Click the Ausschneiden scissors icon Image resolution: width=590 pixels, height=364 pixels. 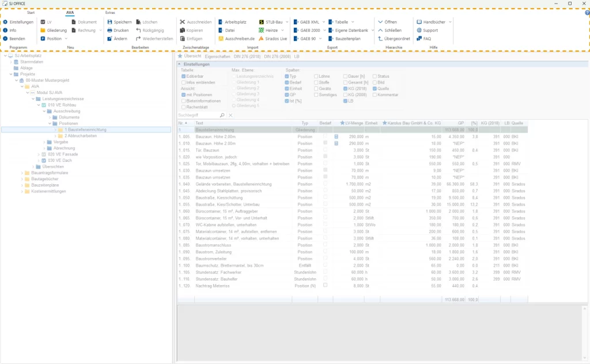point(182,22)
